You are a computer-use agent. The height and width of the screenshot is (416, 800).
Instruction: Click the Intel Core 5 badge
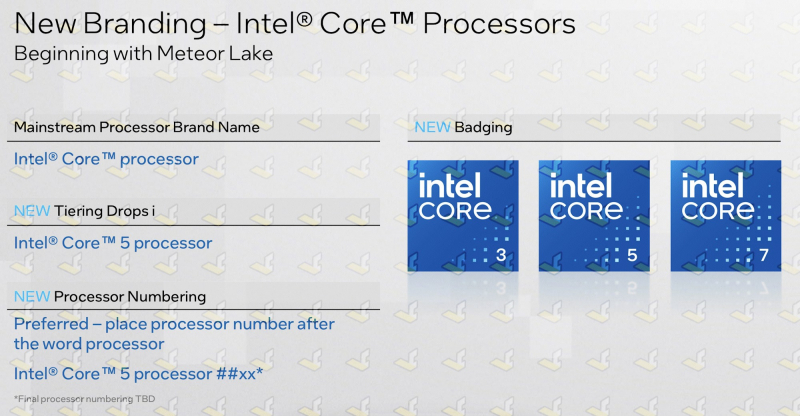(x=594, y=215)
